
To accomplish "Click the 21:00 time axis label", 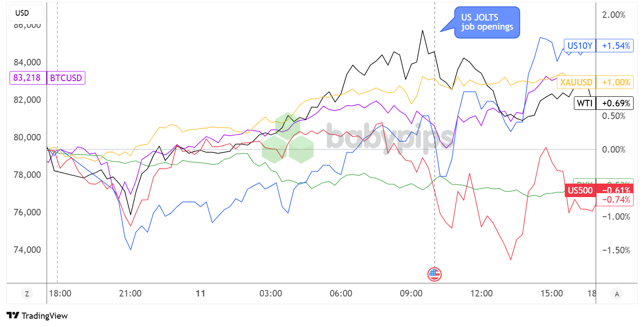I will click(130, 293).
